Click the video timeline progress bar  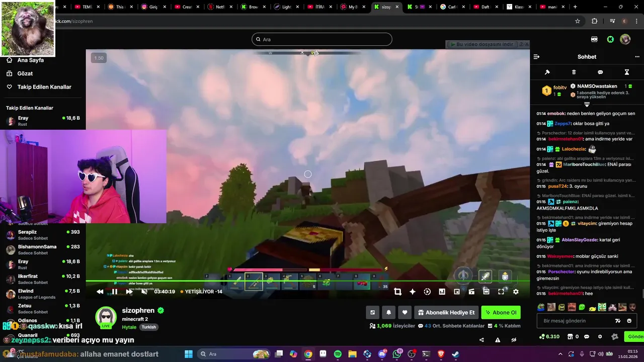click(307, 281)
